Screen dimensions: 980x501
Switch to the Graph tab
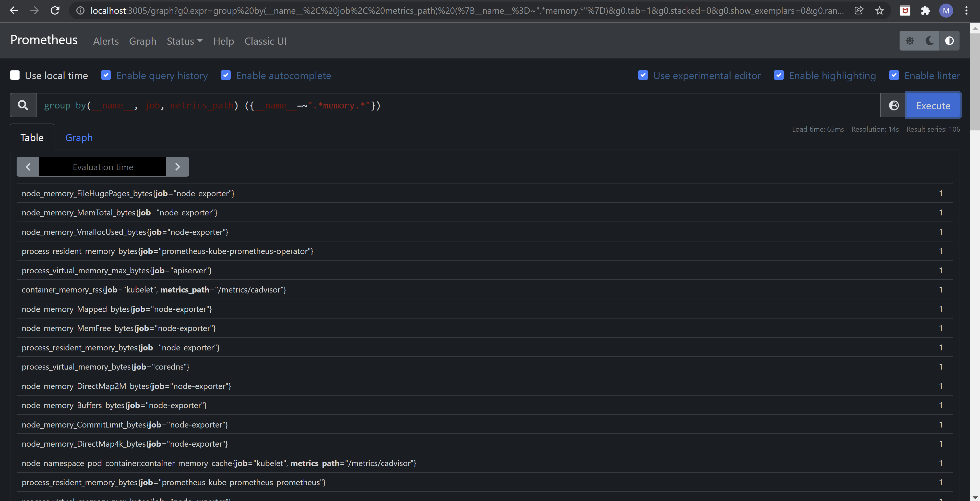[79, 138]
